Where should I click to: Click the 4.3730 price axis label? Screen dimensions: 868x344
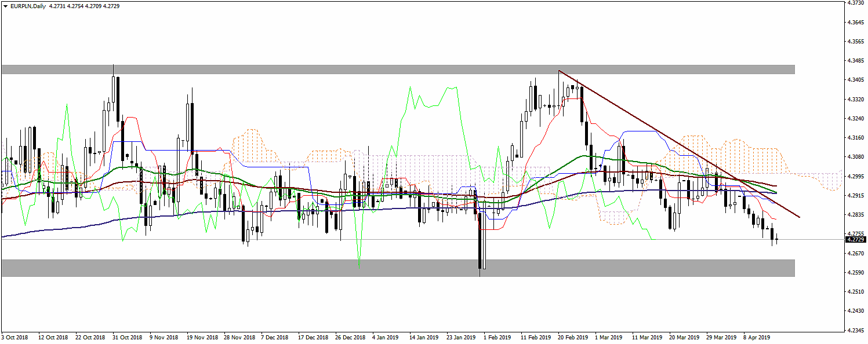[856, 3]
